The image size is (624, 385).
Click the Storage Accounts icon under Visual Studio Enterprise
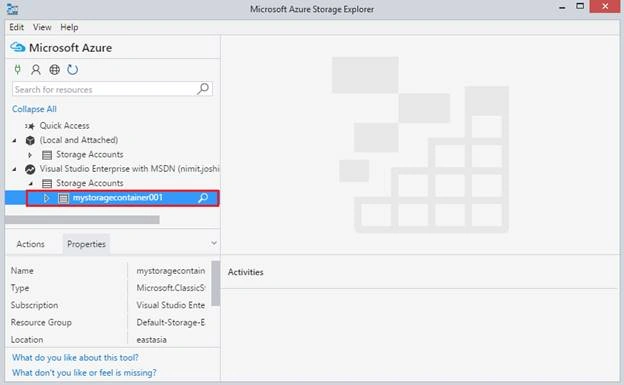[47, 184]
